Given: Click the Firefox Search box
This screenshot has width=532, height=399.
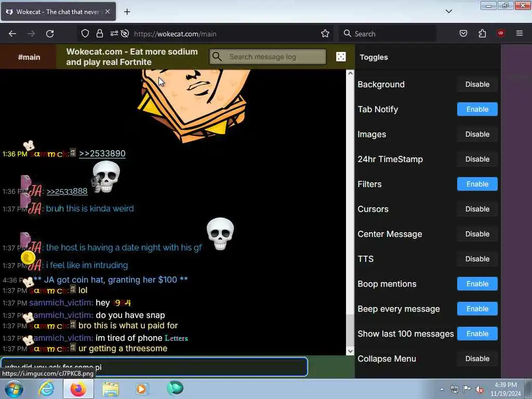Looking at the screenshot, I should [388, 34].
